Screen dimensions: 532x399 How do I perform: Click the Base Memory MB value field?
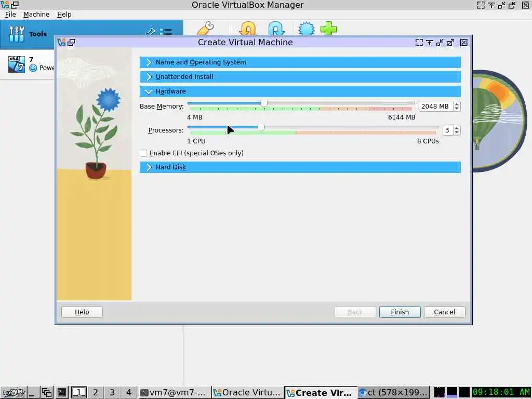436,107
